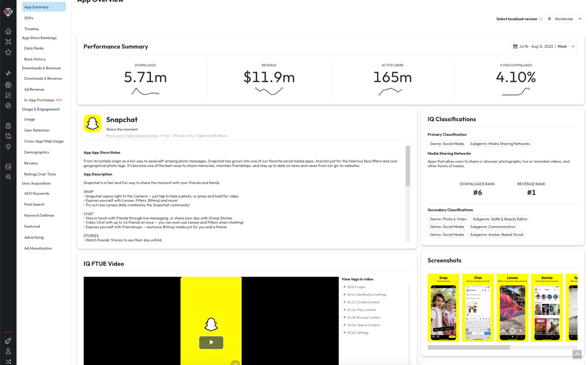Click the diamond logo in the sidebar
The height and width of the screenshot is (365, 588).
[8, 12]
